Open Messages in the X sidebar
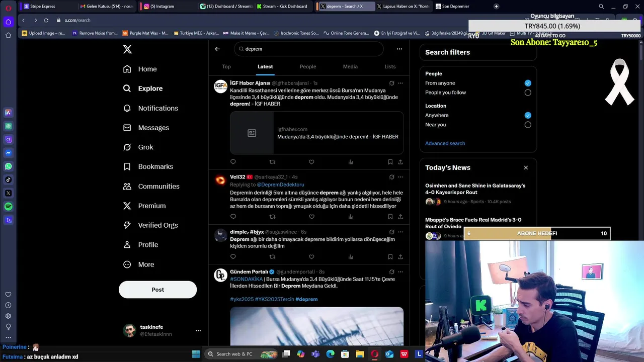The height and width of the screenshot is (362, 644). pos(146,128)
